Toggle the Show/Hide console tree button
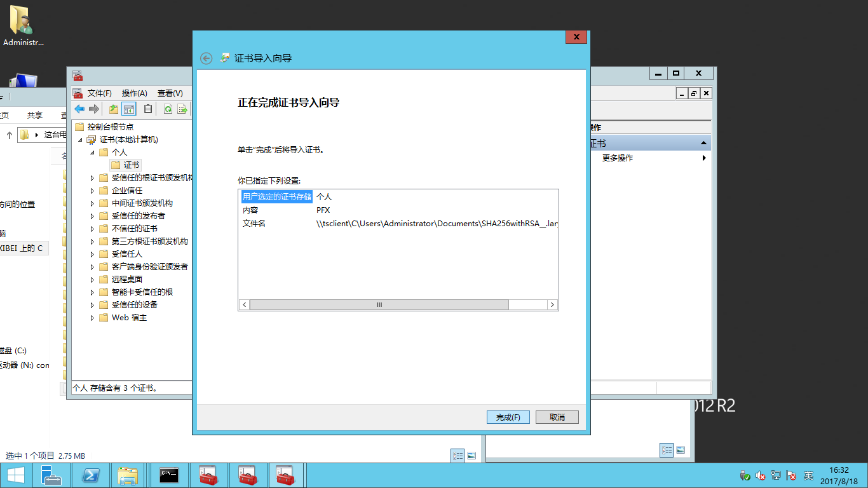Image resolution: width=868 pixels, height=488 pixels. pyautogui.click(x=129, y=109)
